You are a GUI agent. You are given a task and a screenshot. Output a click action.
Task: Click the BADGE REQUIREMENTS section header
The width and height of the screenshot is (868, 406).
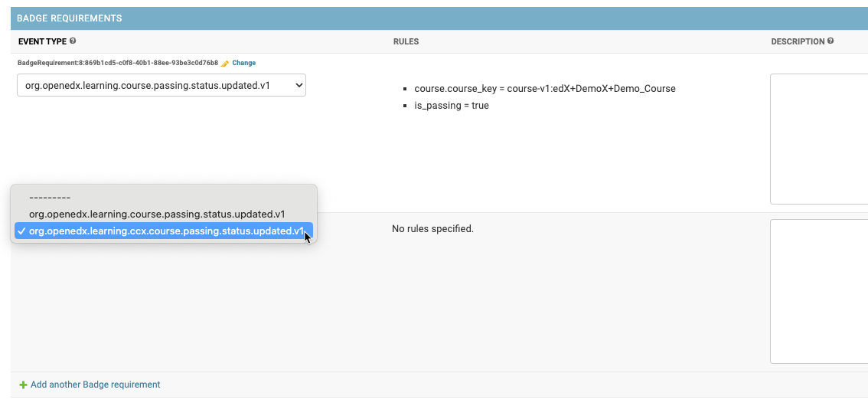(70, 18)
